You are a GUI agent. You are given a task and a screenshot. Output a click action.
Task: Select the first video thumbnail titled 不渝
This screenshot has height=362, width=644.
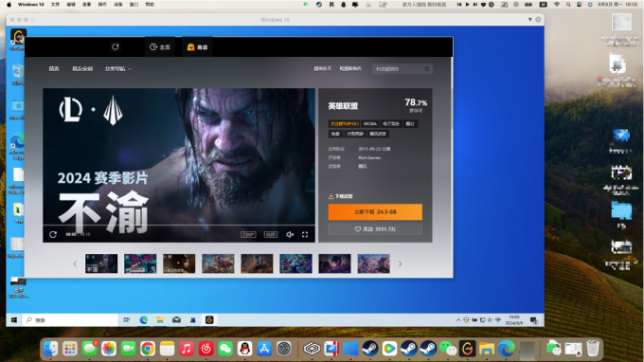101,263
